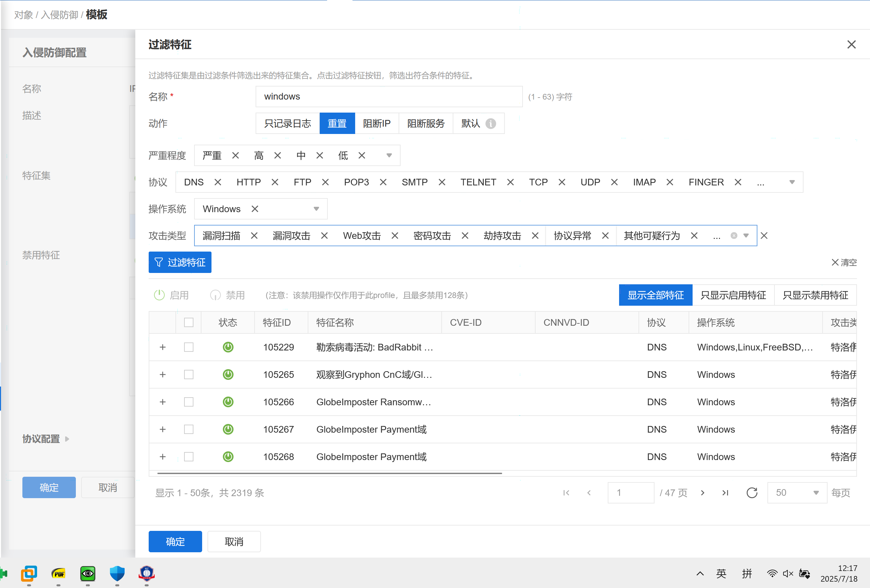Viewport: 870px width, 588px height.
Task: Remove the FINGER protocol tag
Action: (738, 182)
